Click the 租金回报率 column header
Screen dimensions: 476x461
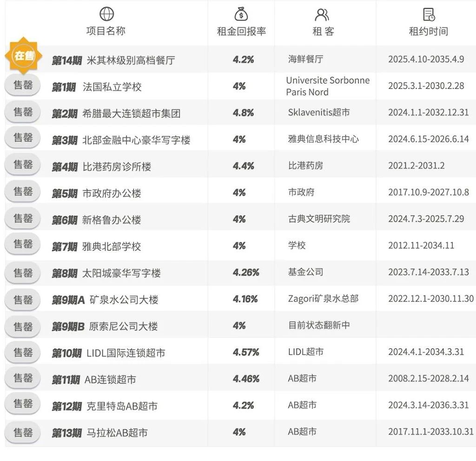(241, 31)
